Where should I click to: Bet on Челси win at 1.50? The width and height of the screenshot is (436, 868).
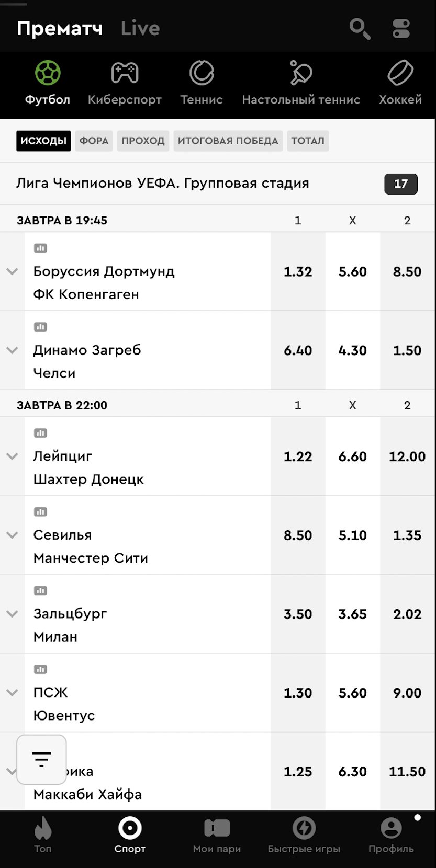click(407, 350)
